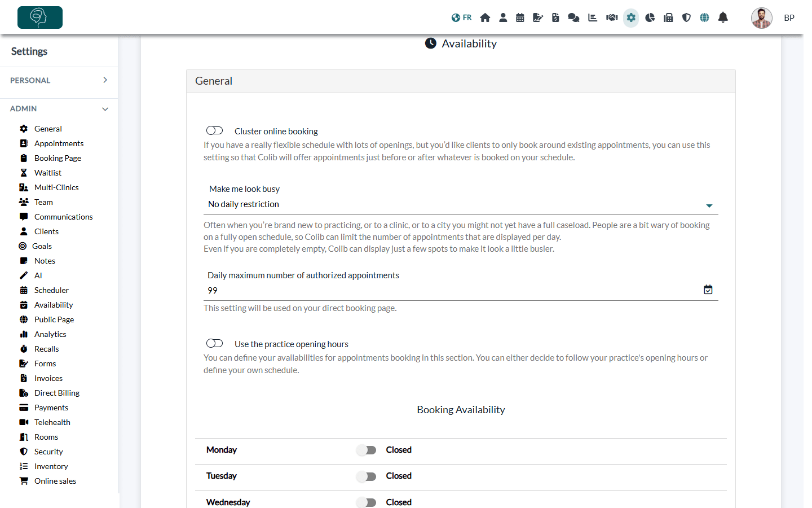Open the fax machine icon in top bar

[x=668, y=17]
